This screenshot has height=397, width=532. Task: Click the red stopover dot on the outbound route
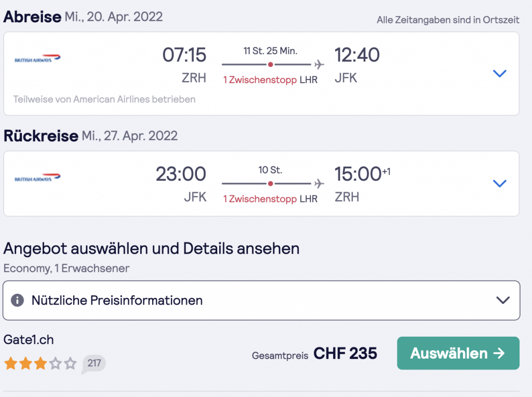click(x=270, y=64)
